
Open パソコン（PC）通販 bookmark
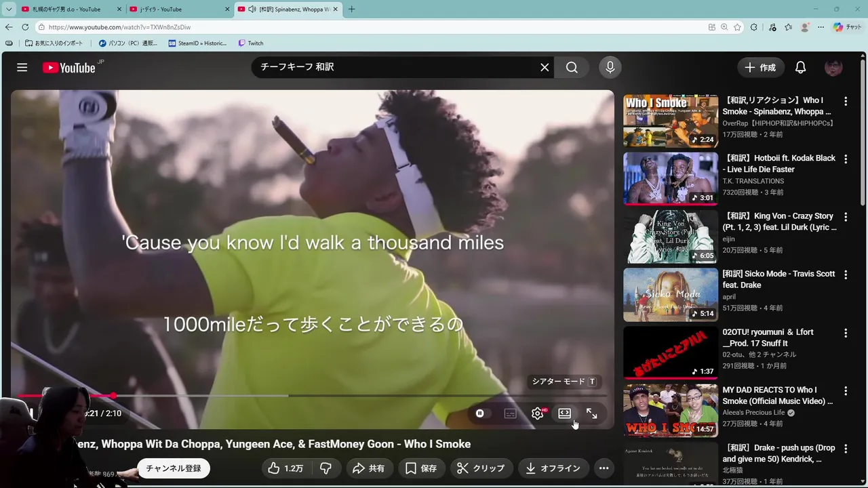pyautogui.click(x=128, y=43)
